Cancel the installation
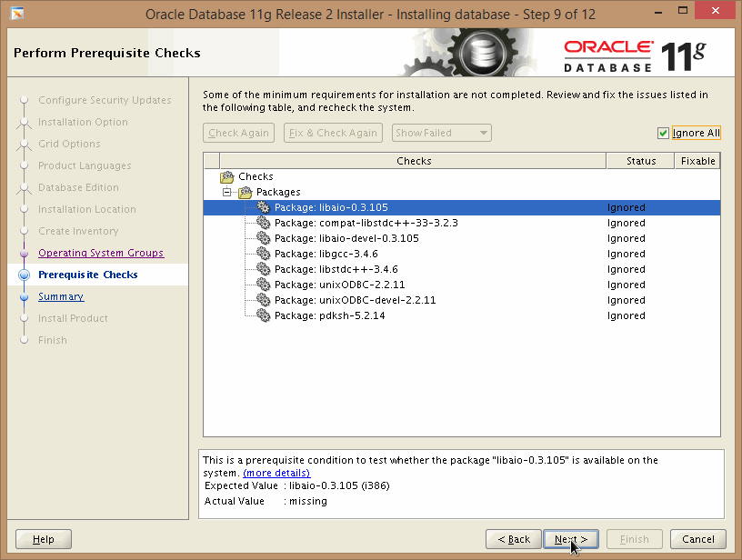Image resolution: width=742 pixels, height=560 pixels. [698, 539]
